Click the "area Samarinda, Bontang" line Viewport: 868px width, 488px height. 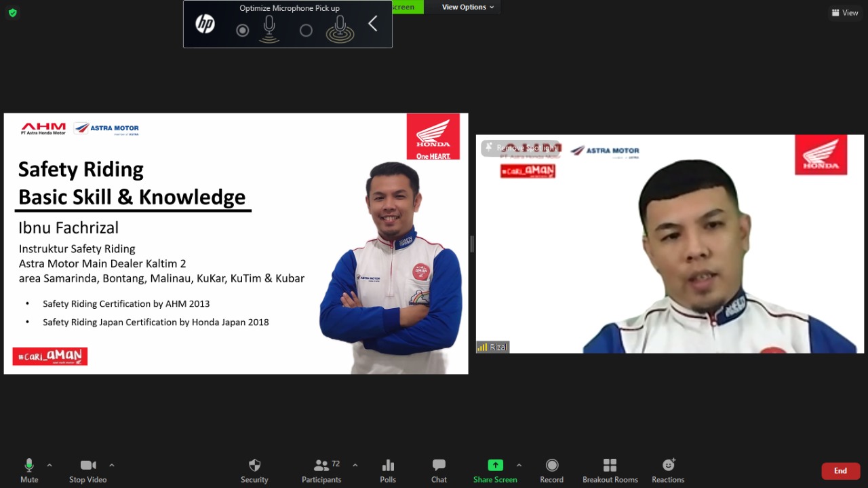161,278
